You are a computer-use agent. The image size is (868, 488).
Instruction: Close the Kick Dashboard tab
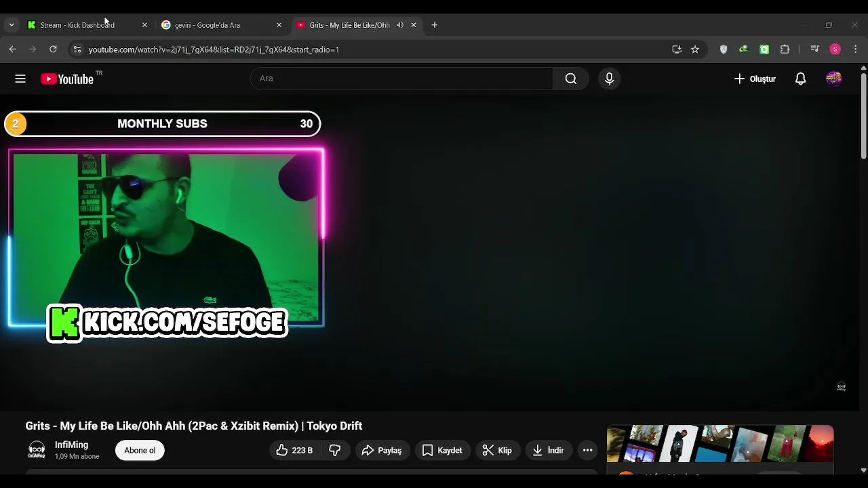pyautogui.click(x=144, y=25)
